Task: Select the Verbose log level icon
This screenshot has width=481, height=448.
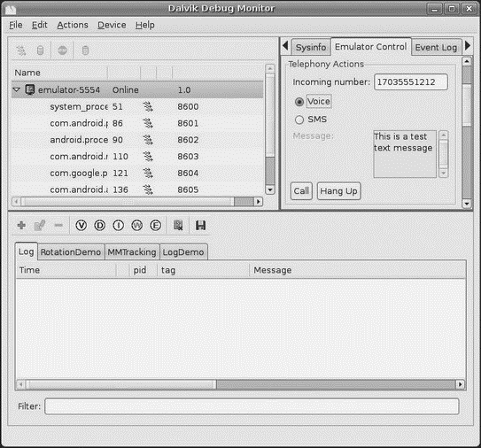Action: pos(81,226)
